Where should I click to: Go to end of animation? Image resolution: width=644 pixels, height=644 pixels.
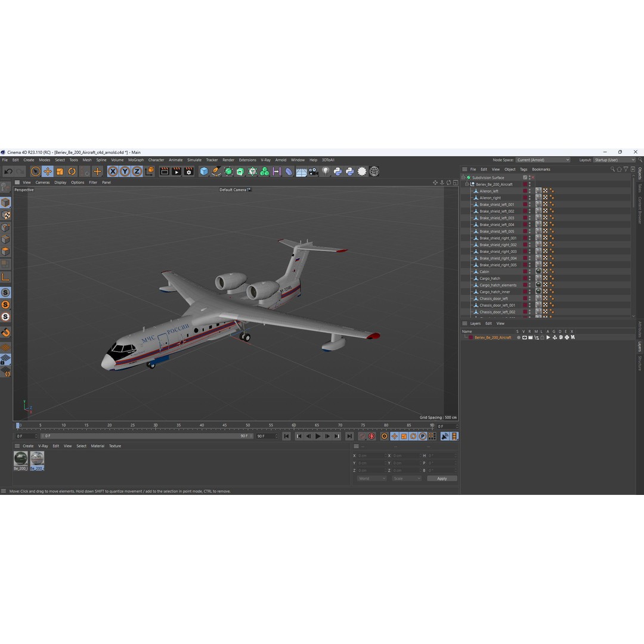pyautogui.click(x=349, y=436)
